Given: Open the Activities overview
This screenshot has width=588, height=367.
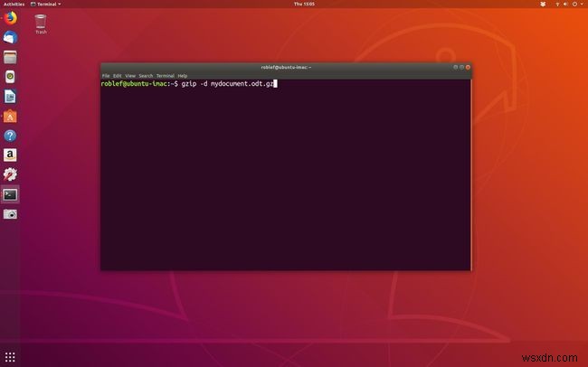Looking at the screenshot, I should pos(14,5).
